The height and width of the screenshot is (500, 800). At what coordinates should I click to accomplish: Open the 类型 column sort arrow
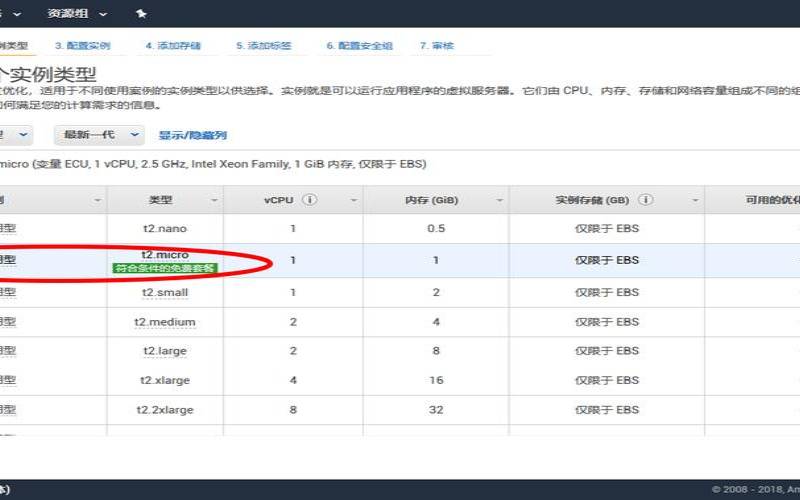(x=214, y=201)
